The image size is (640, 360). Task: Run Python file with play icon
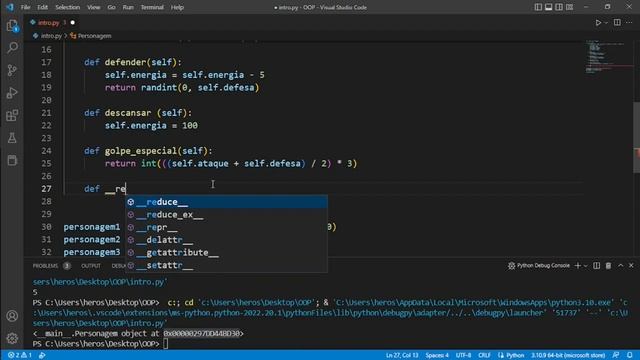pos(598,23)
